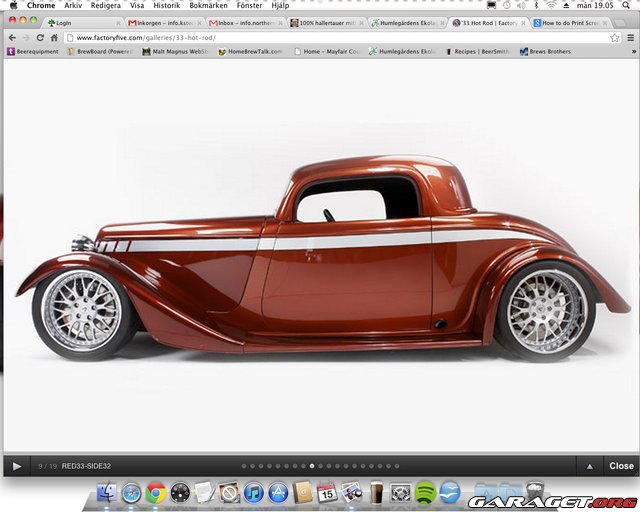
Task: Start the gallery slideshow with play button
Action: [x=17, y=466]
